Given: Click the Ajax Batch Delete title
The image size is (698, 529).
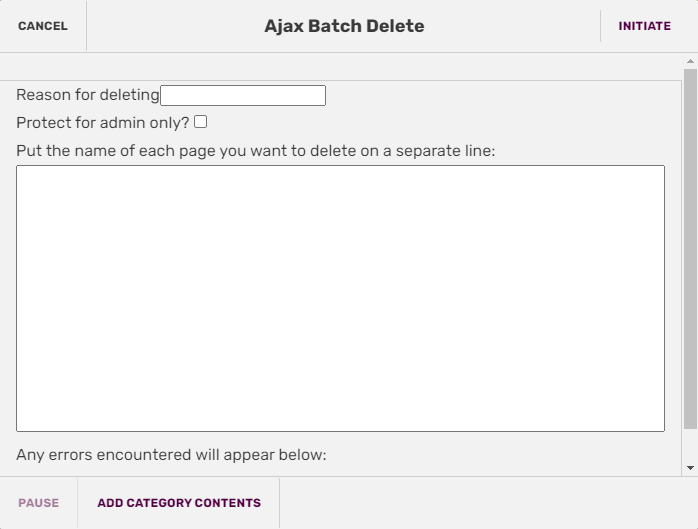Looking at the screenshot, I should click(344, 26).
